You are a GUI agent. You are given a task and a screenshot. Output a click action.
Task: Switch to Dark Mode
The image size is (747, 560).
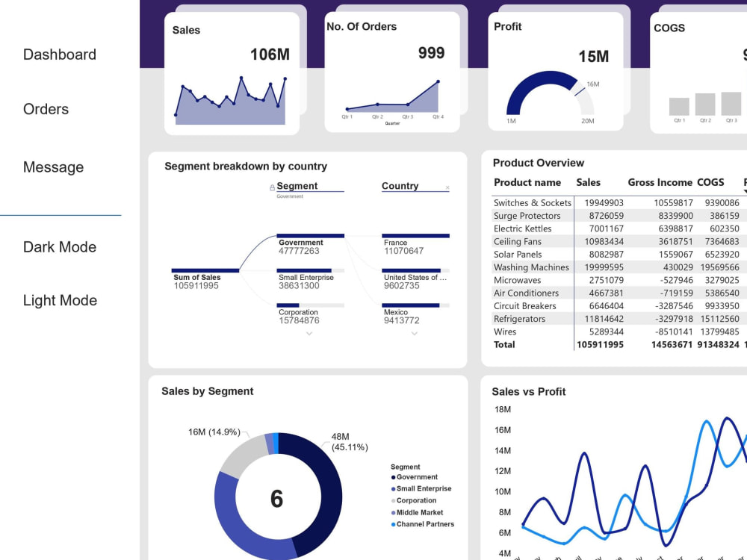60,246
